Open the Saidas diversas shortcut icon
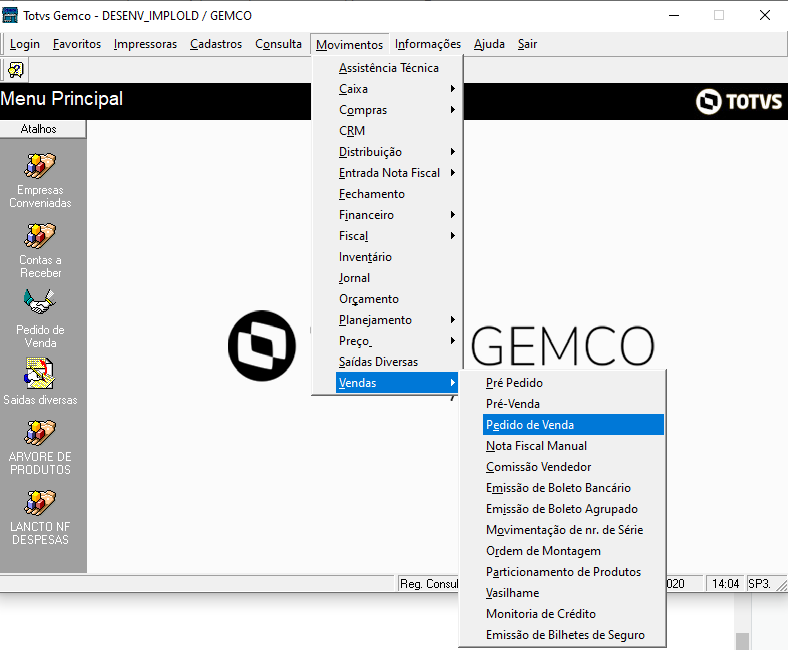The image size is (788, 650). [40, 373]
